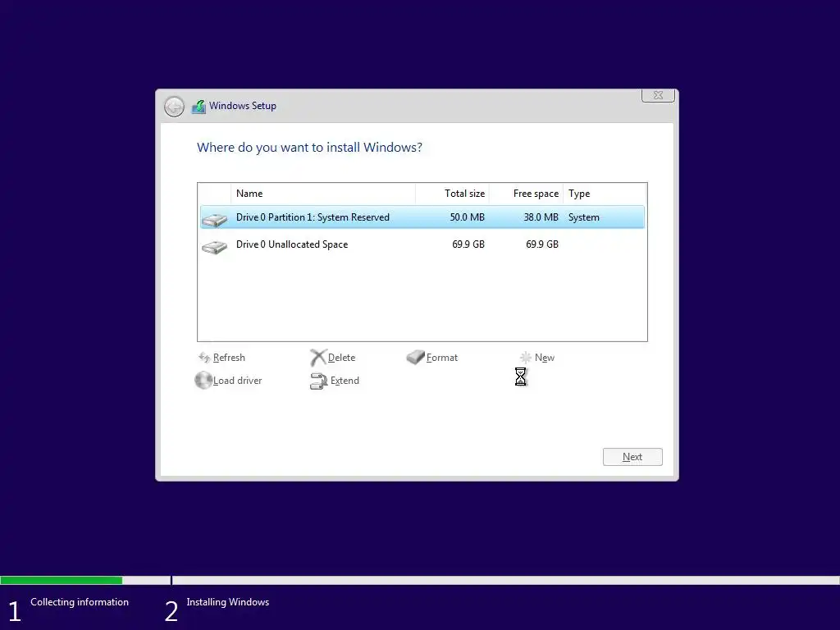This screenshot has height=630, width=840.
Task: Click the Next button
Action: coord(632,457)
